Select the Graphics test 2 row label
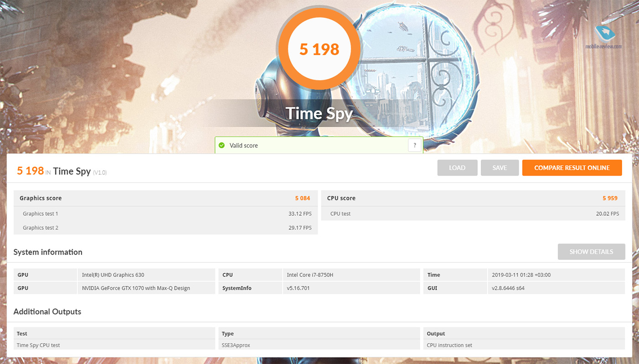 point(40,228)
